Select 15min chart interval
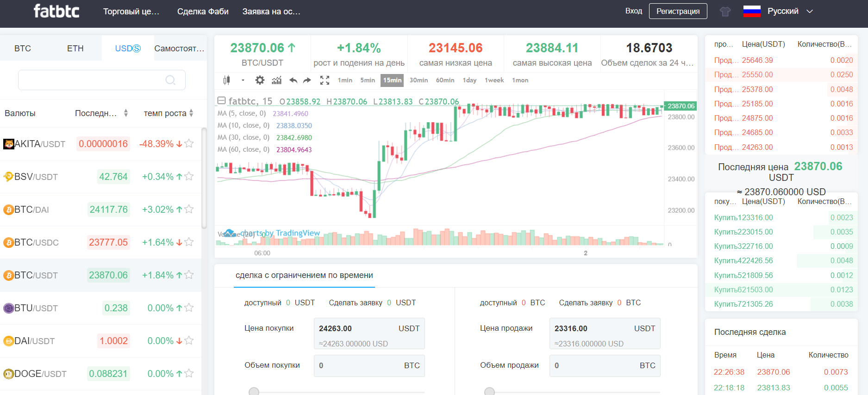Viewport: 868px width, 395px height. coord(392,80)
